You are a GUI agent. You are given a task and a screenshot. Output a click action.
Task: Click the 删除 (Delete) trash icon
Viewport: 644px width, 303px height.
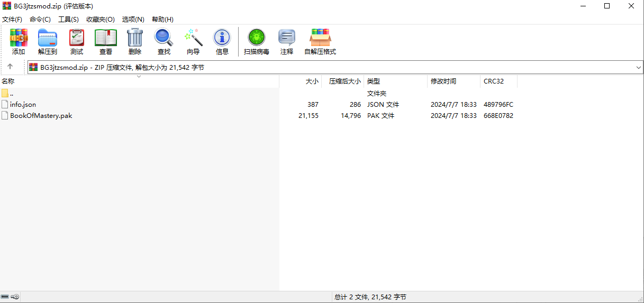coord(135,38)
